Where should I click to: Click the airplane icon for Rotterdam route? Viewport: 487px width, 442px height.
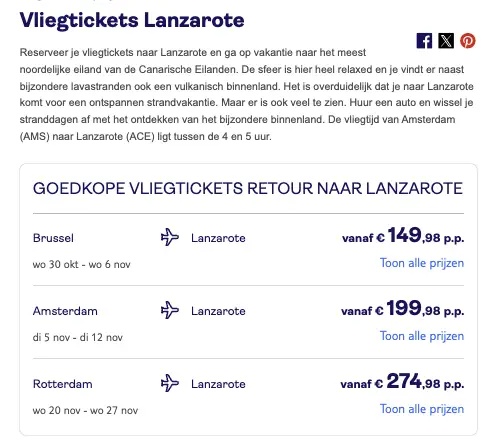click(170, 383)
